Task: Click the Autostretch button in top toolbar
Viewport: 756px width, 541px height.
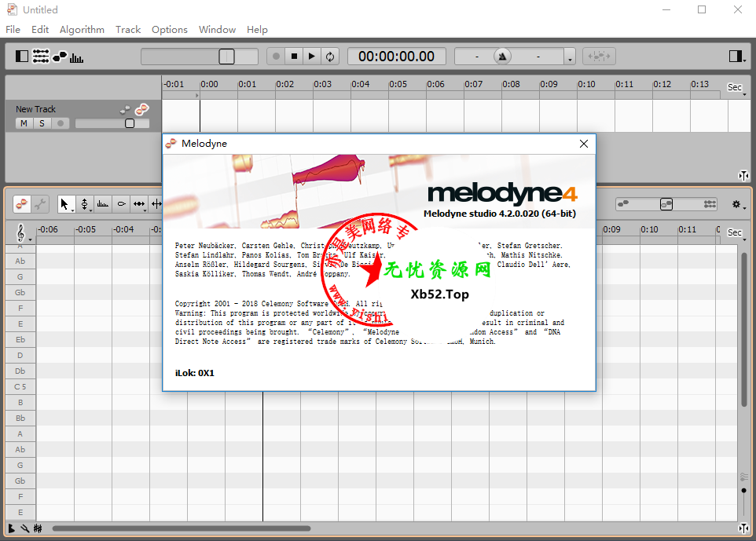Action: [x=599, y=57]
